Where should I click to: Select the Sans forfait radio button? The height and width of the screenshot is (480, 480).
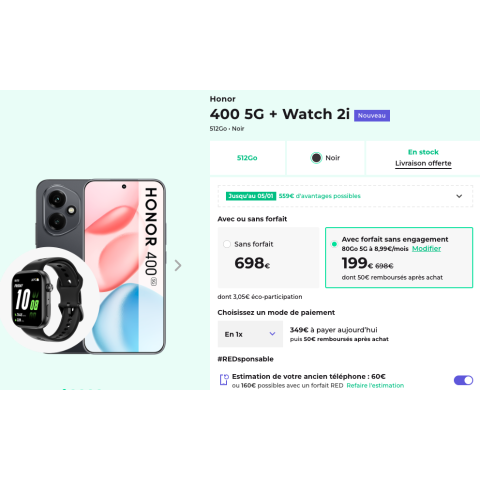227,244
